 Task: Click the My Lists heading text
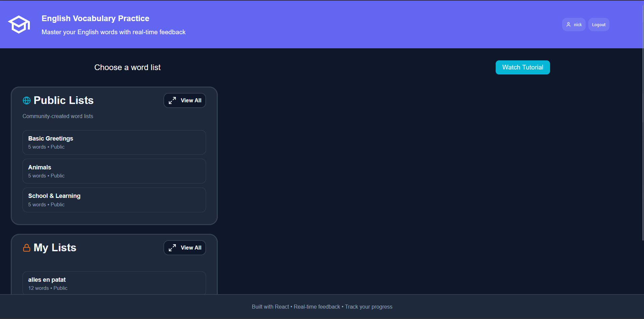click(55, 248)
